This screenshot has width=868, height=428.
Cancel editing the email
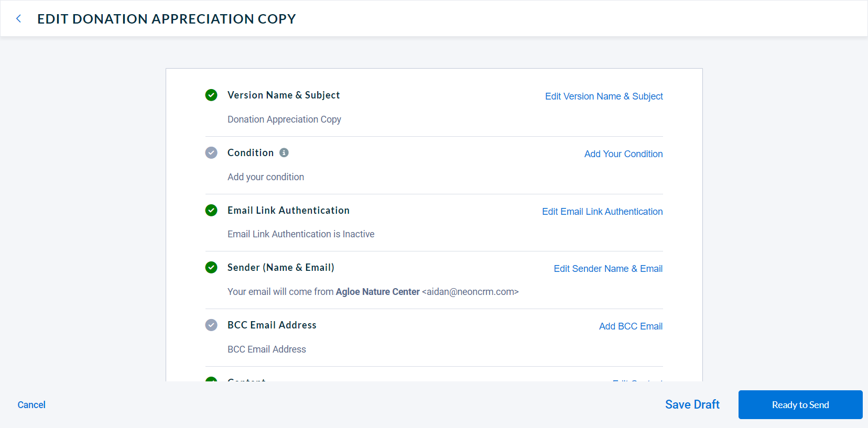point(31,404)
